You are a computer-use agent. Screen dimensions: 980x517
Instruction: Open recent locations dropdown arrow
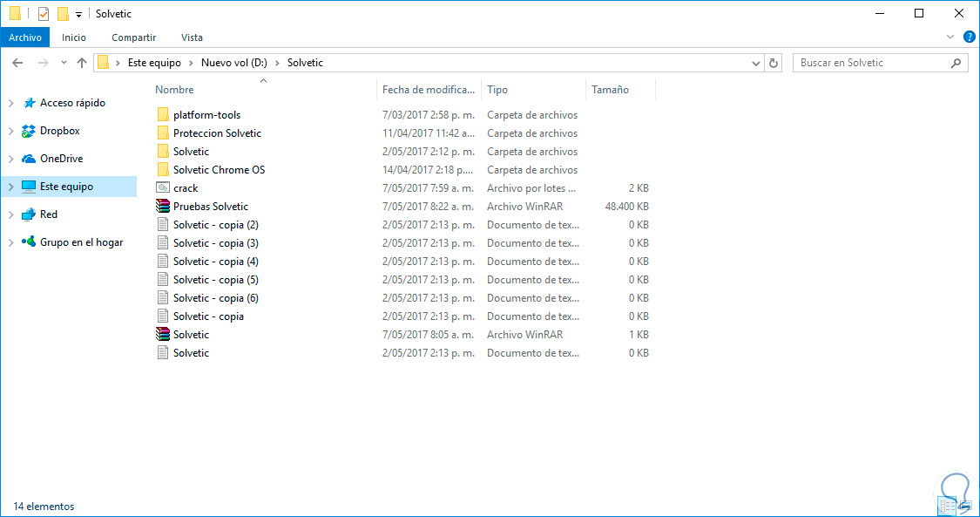point(64,63)
